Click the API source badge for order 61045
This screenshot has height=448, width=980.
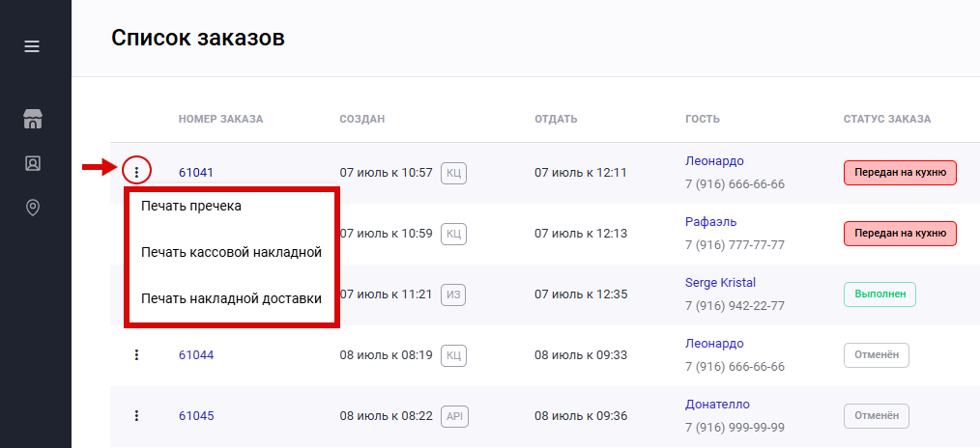[455, 416]
